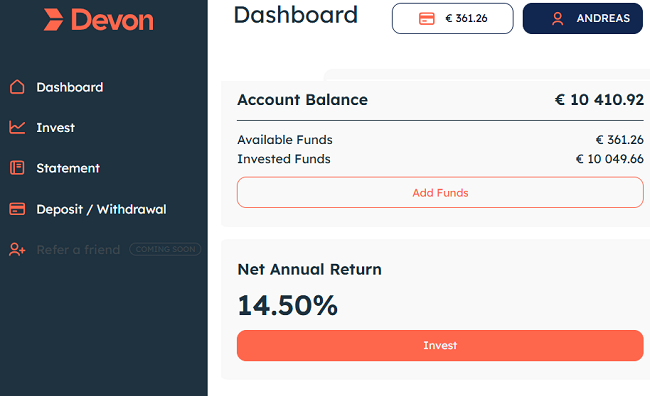Image resolution: width=650 pixels, height=396 pixels.
Task: Click the Dashboard home icon
Action: pyautogui.click(x=17, y=87)
